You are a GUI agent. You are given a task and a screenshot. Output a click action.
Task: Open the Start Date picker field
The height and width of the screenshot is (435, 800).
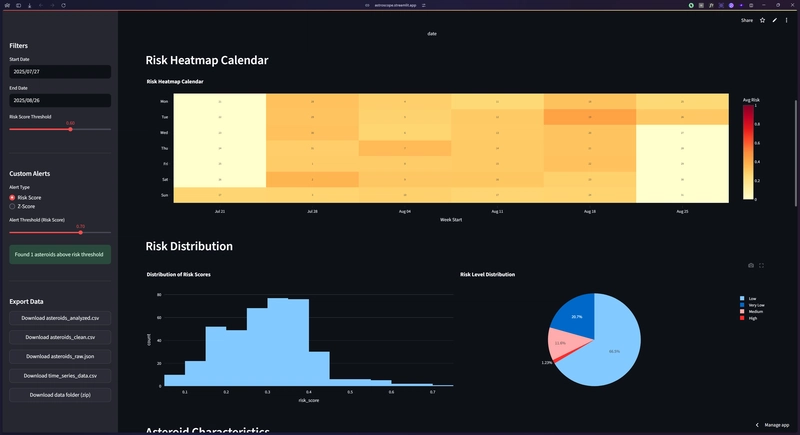[60, 72]
